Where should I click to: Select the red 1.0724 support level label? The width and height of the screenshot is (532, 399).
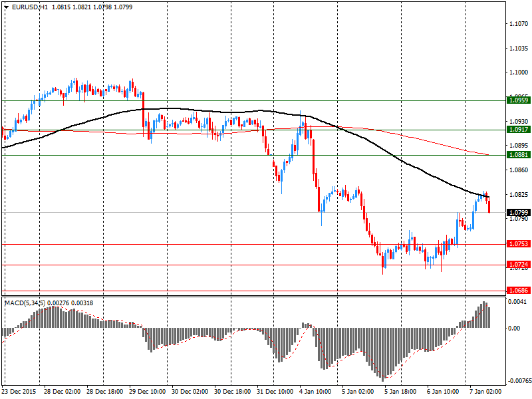pyautogui.click(x=519, y=265)
